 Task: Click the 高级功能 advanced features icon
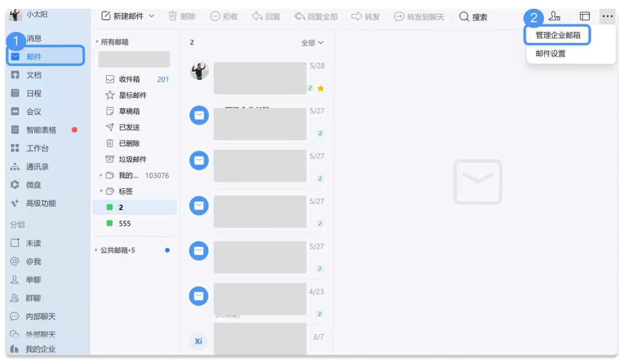[15, 203]
